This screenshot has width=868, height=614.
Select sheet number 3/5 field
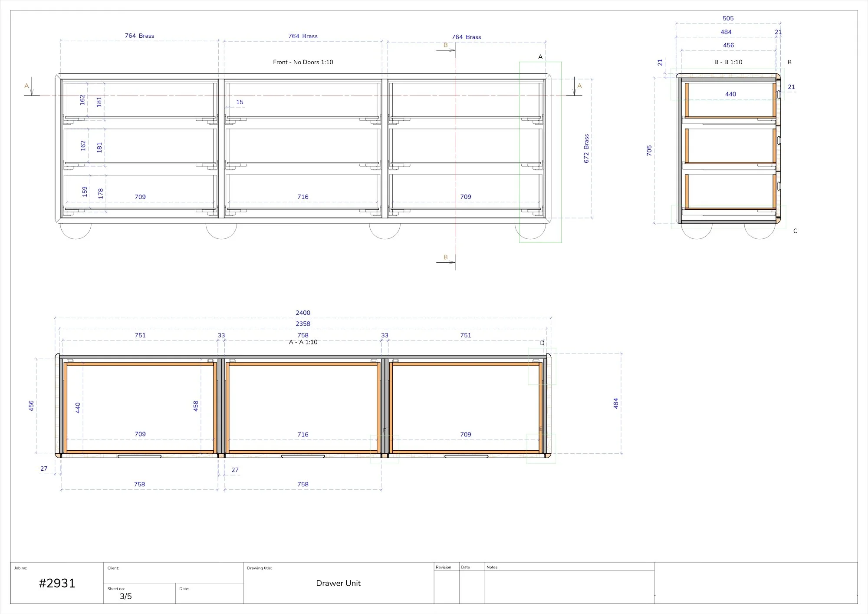pos(126,596)
